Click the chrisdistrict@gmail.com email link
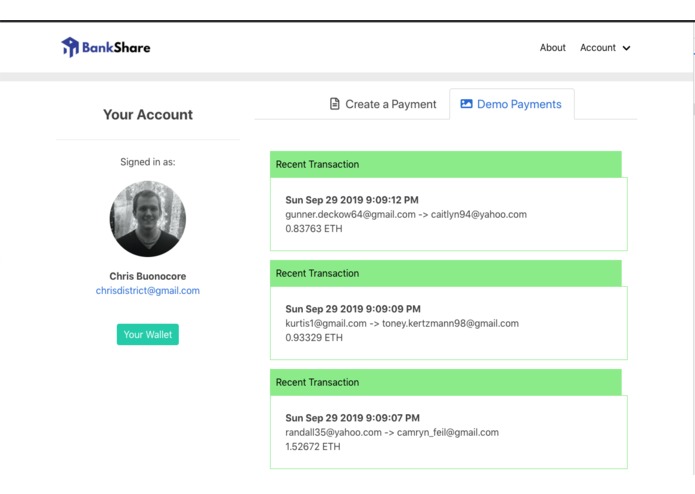 click(x=148, y=291)
